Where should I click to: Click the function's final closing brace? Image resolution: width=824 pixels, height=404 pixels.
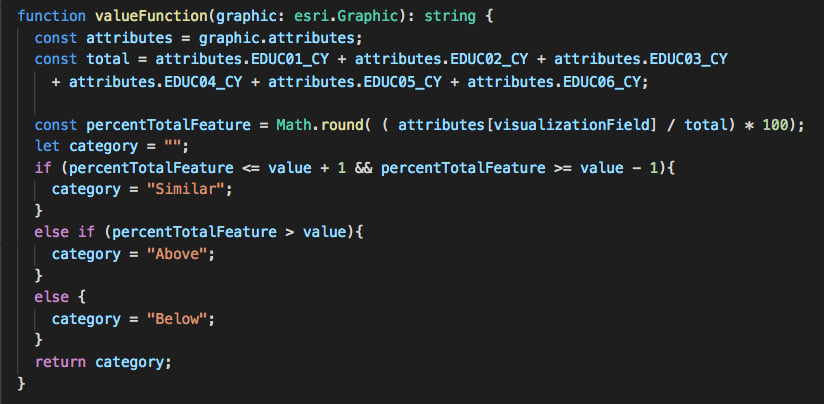click(22, 383)
